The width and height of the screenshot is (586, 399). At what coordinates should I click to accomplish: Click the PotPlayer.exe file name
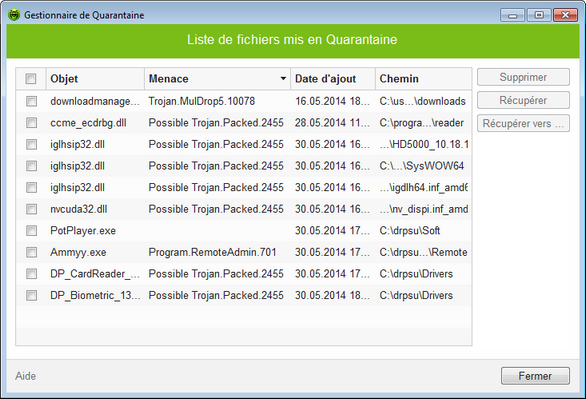[x=83, y=231]
